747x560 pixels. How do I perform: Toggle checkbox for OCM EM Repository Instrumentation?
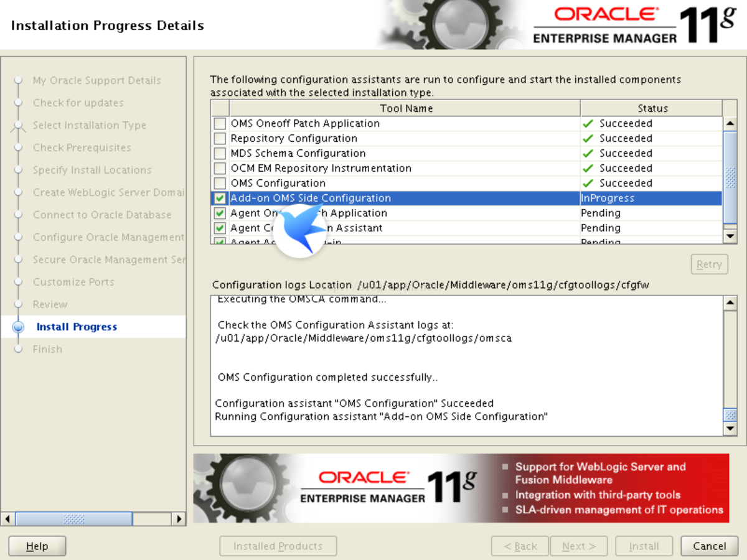click(220, 168)
